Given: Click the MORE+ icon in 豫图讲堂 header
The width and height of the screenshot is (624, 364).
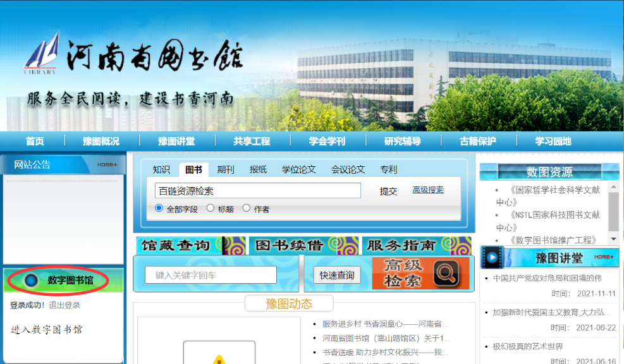Looking at the screenshot, I should click(603, 257).
